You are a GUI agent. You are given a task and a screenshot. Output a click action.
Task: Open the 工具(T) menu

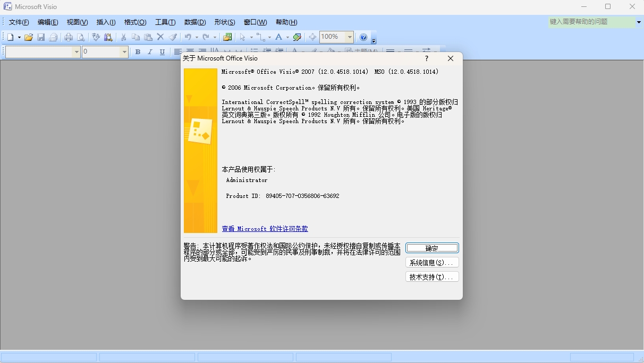[165, 22]
